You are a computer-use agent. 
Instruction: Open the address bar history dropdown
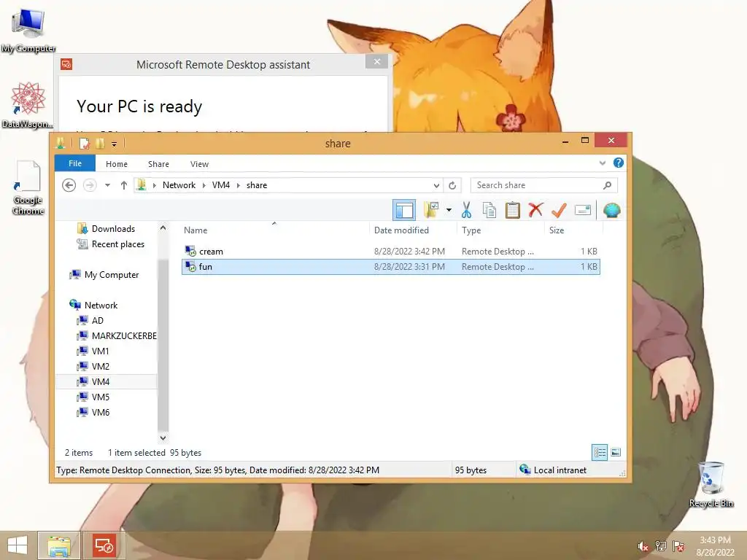point(436,185)
